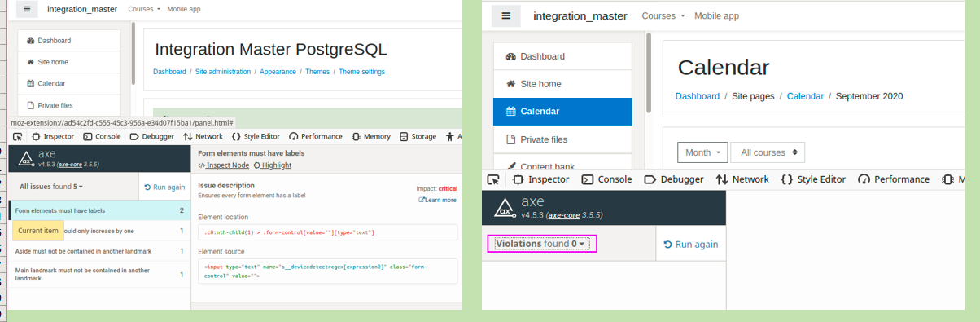Select element picker icon in right devtools
Image resolution: width=980 pixels, height=322 pixels.
click(x=493, y=179)
